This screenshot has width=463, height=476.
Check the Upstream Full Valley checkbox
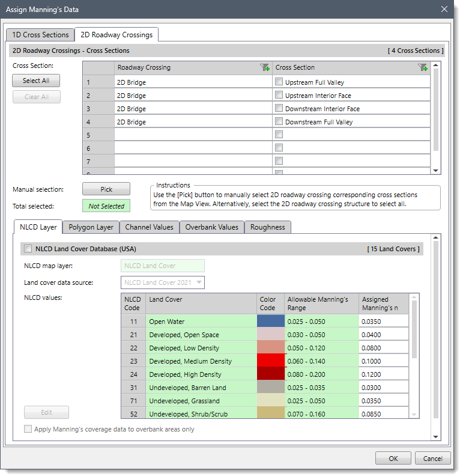(279, 82)
